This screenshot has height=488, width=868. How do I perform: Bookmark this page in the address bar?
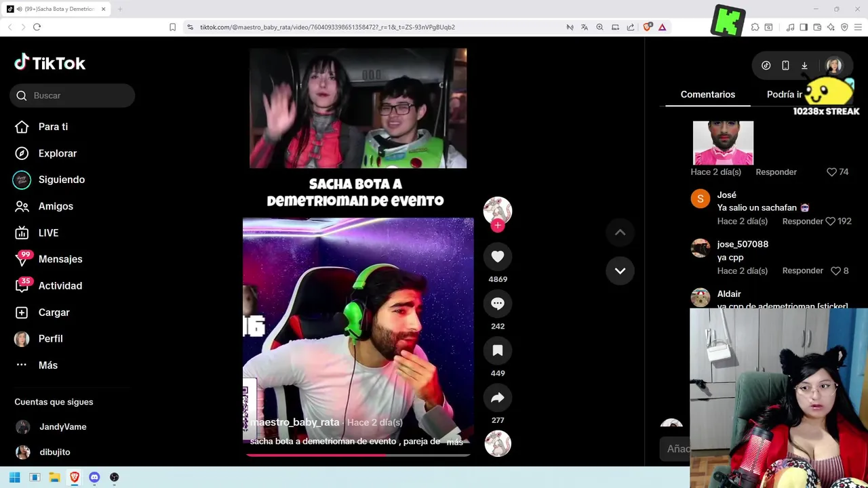click(172, 27)
